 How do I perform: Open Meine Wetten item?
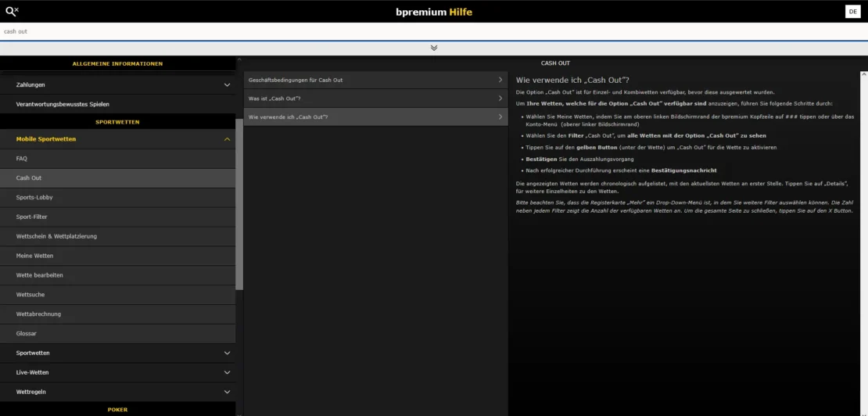117,256
